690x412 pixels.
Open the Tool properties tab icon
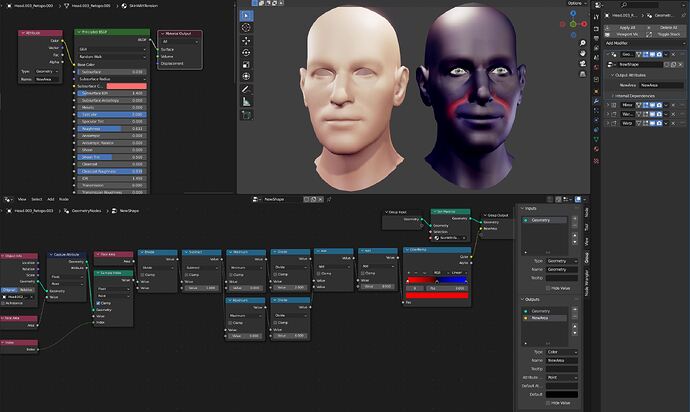coord(596,17)
